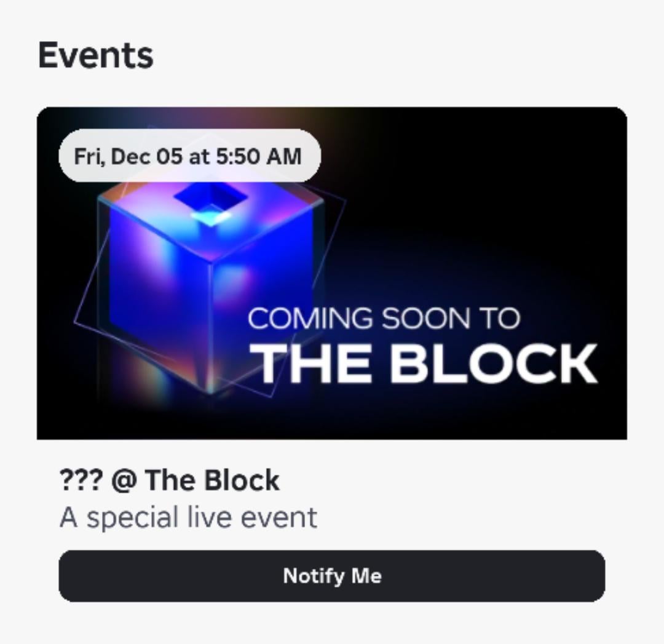The width and height of the screenshot is (664, 644).
Task: Open the "A special live event" subtitle
Action: pos(188,517)
